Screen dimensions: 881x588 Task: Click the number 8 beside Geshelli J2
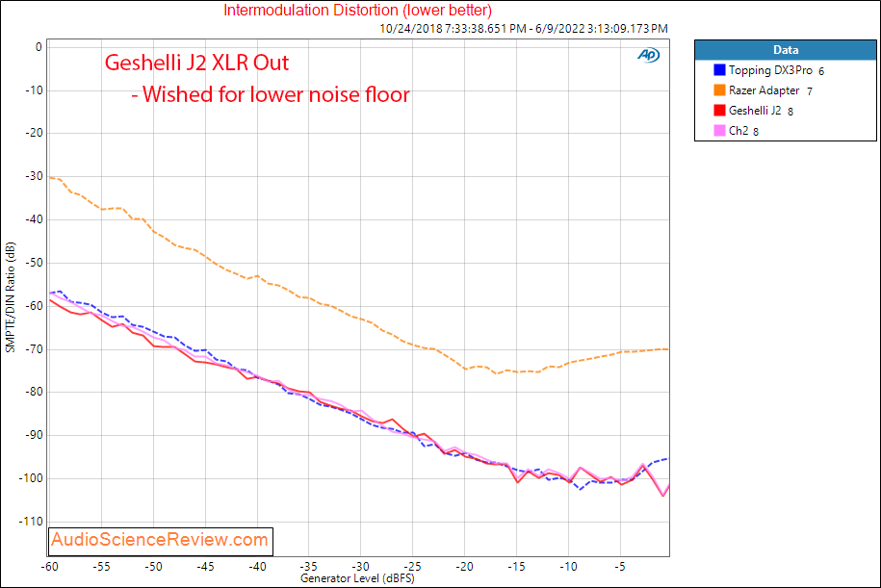(790, 112)
